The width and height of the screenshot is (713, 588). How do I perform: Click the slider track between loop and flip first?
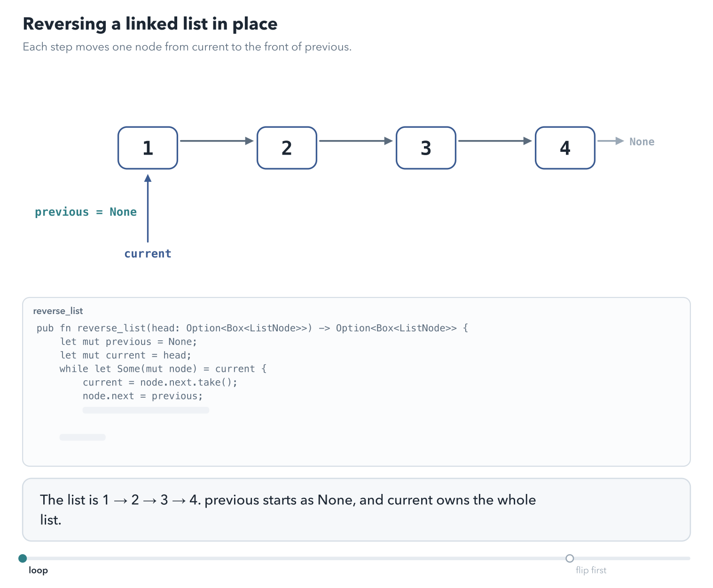296,558
